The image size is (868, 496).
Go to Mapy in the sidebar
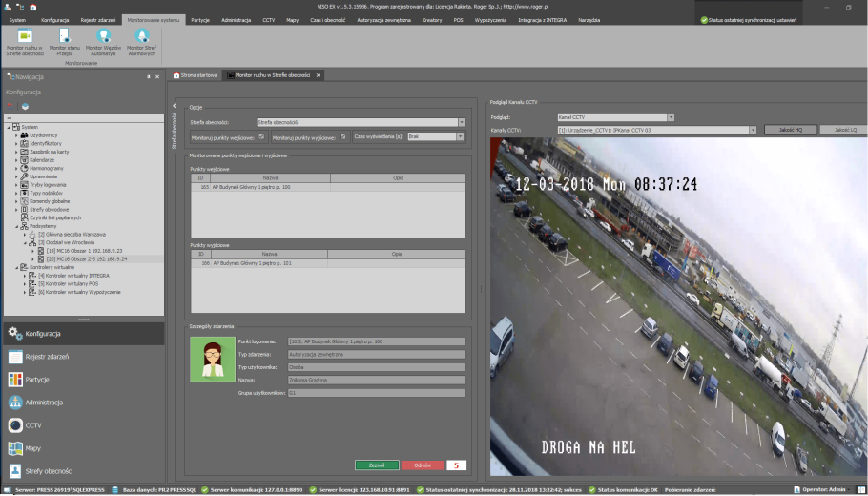(31, 448)
